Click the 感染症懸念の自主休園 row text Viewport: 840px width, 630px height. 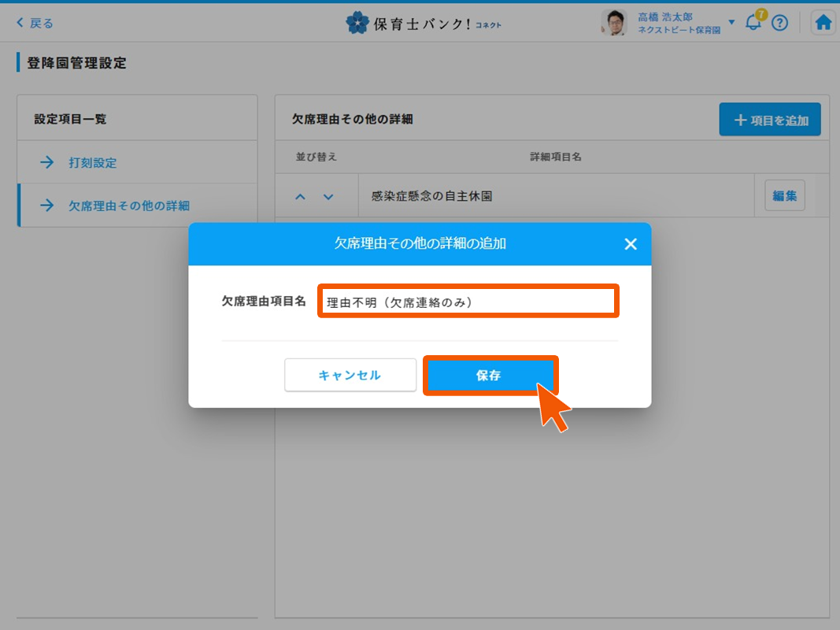click(x=432, y=196)
